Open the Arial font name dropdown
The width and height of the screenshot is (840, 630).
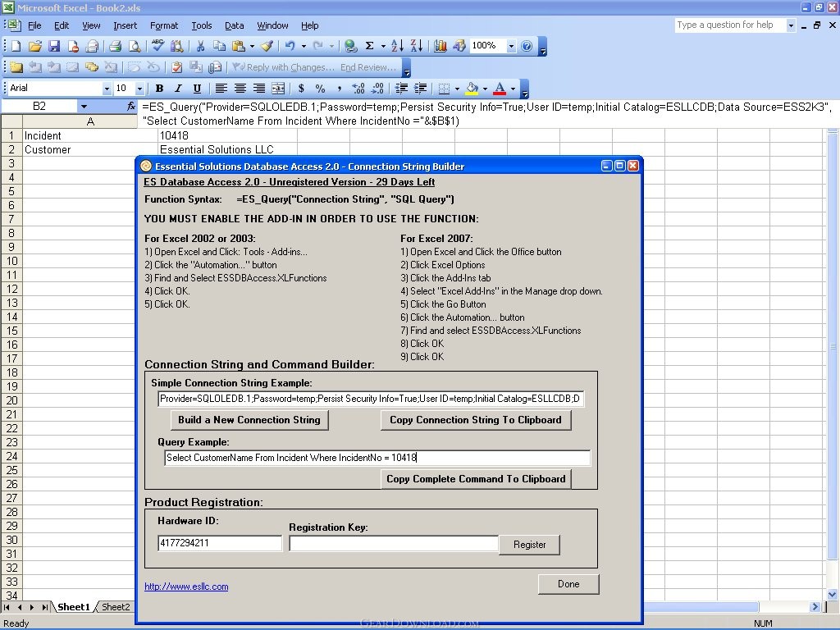(x=107, y=89)
